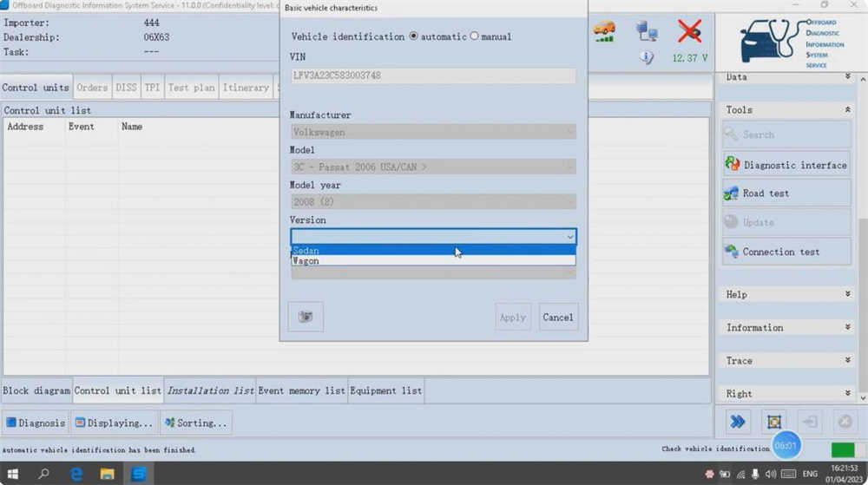Open Windows Start menu

pos(12,474)
